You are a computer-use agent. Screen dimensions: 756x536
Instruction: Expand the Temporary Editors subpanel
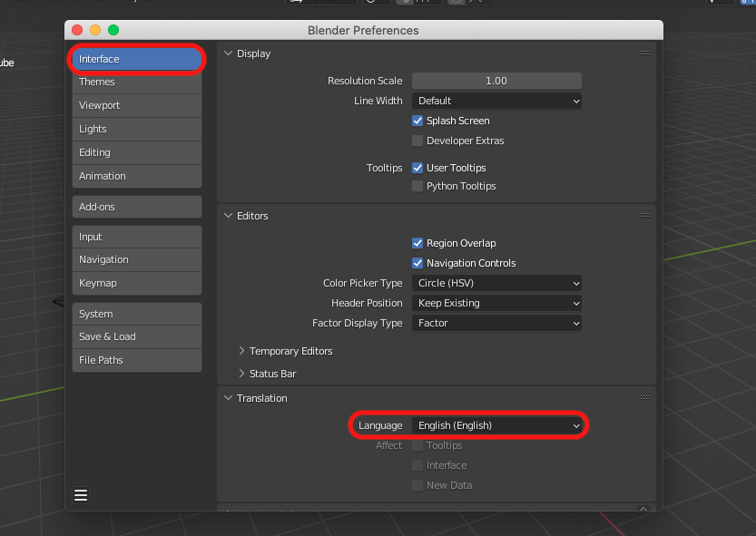coord(241,351)
